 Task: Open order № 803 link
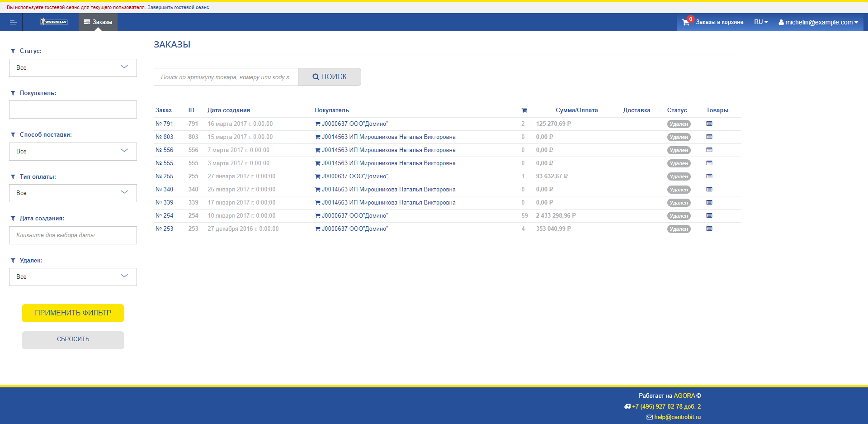tap(165, 137)
